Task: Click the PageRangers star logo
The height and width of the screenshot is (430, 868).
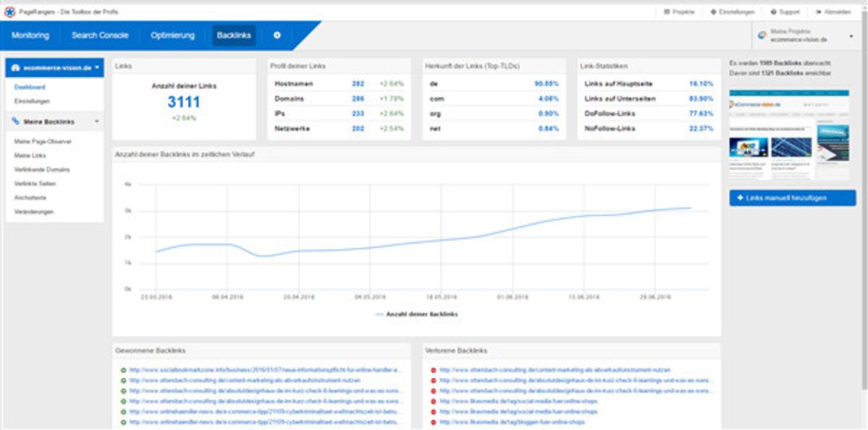Action: [9, 12]
